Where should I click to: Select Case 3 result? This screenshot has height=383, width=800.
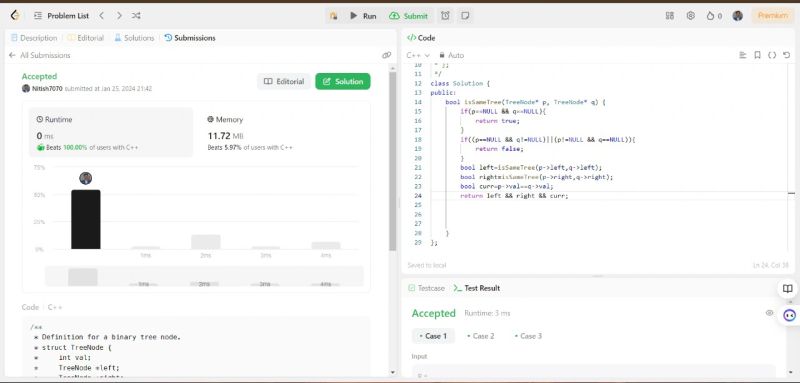528,336
